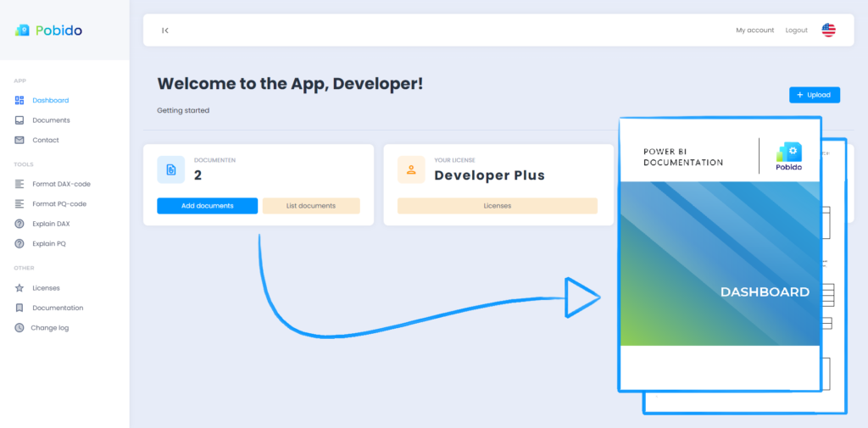Open Documentation from sidebar

58,308
